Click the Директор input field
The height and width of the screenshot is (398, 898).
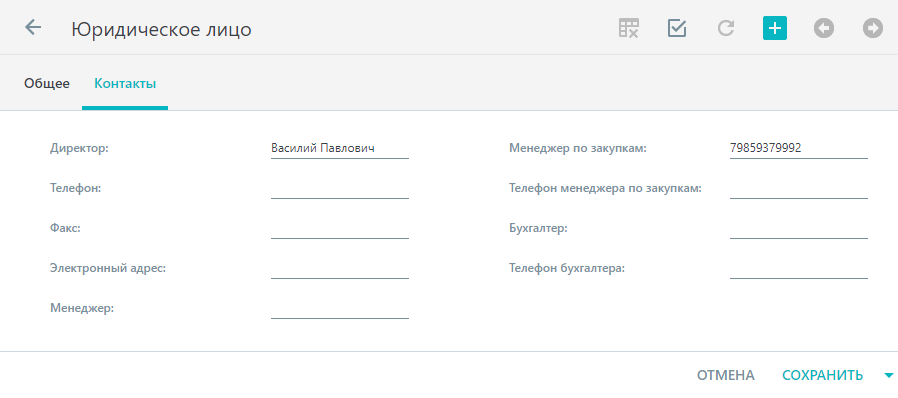click(x=340, y=149)
